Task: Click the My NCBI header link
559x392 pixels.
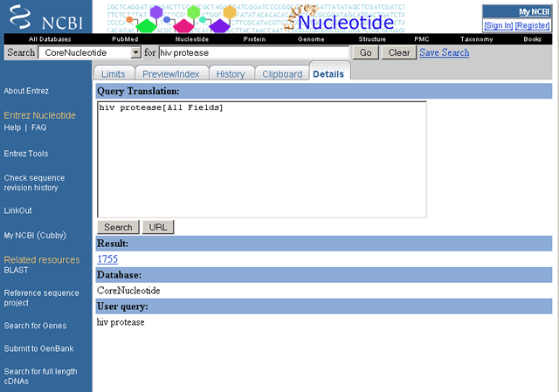Action: point(534,11)
